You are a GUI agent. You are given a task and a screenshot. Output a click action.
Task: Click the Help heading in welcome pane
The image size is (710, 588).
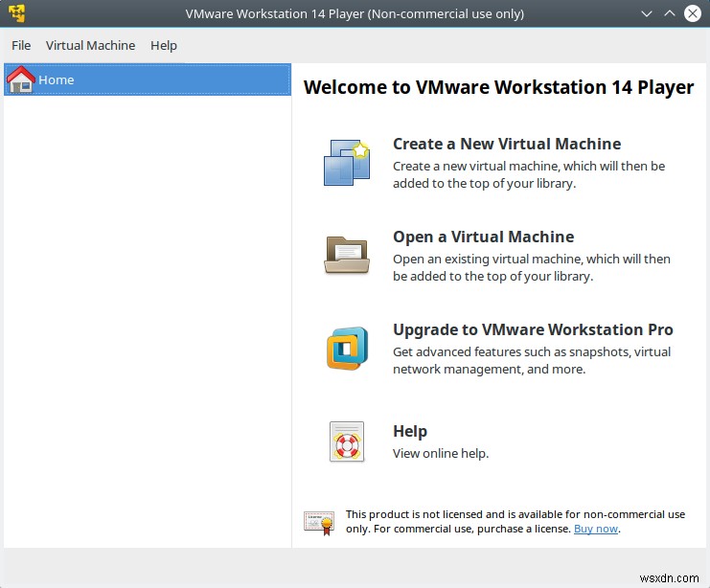pyautogui.click(x=410, y=431)
